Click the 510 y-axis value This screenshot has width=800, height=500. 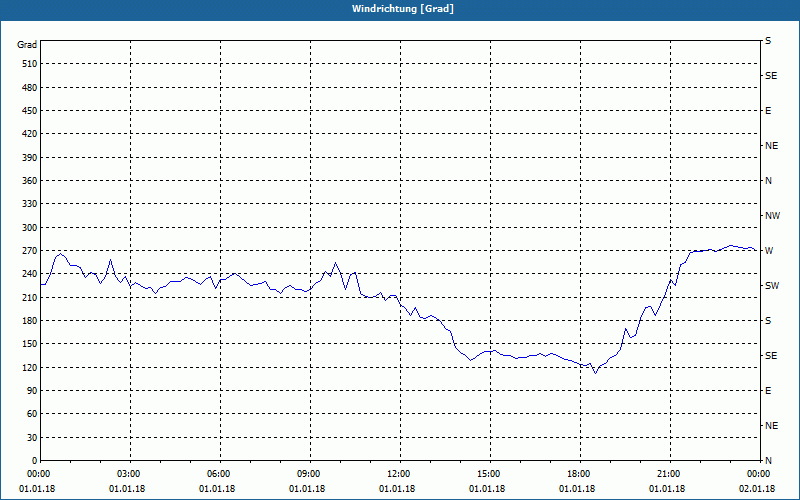[30, 64]
